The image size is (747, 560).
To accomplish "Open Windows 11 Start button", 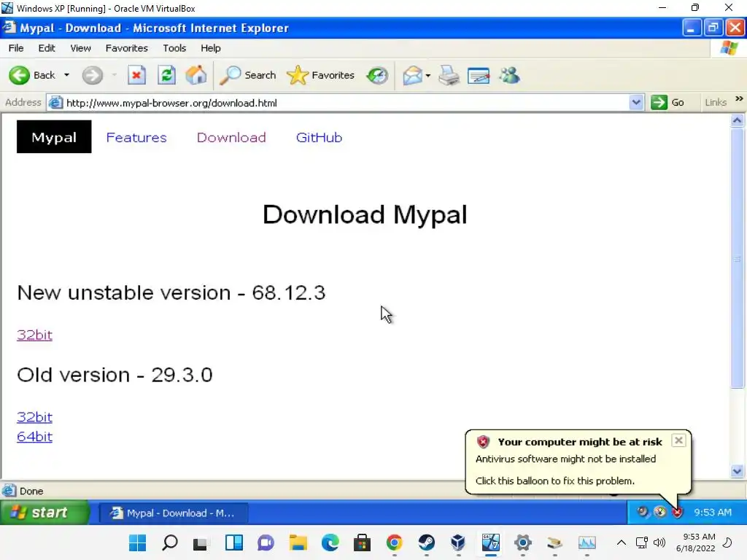I will pos(138,542).
